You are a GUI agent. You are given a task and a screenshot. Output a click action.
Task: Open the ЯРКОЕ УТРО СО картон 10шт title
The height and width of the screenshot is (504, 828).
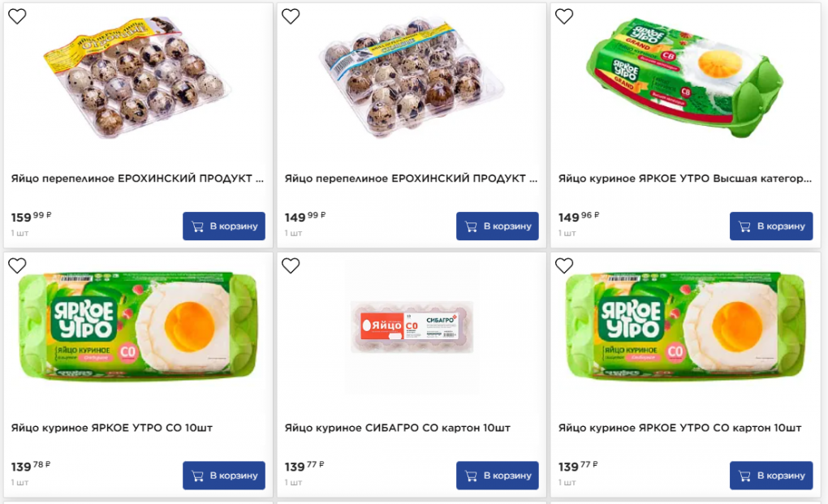point(679,428)
